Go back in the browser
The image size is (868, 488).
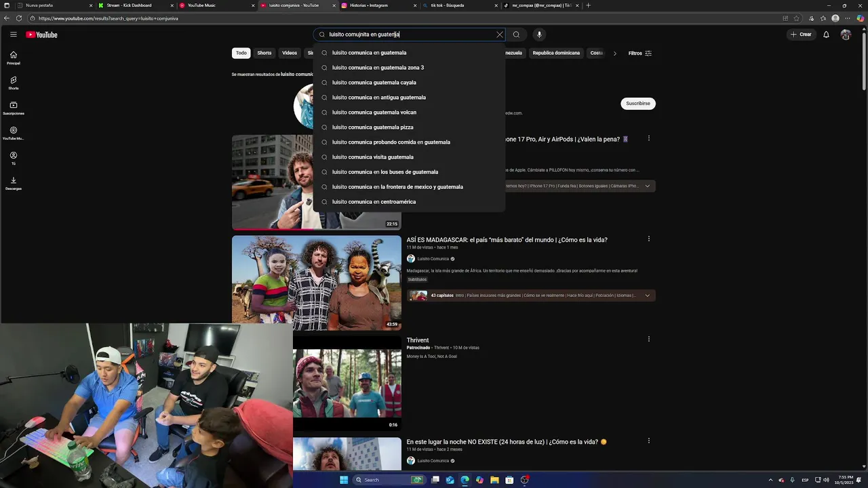click(6, 18)
